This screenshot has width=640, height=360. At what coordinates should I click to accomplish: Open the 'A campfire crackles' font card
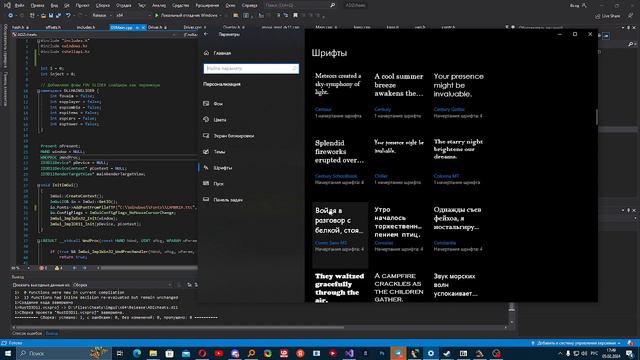click(399, 287)
